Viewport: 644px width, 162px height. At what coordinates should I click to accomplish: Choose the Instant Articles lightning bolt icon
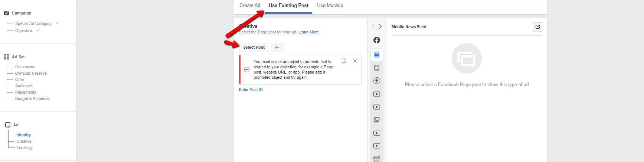(376, 81)
